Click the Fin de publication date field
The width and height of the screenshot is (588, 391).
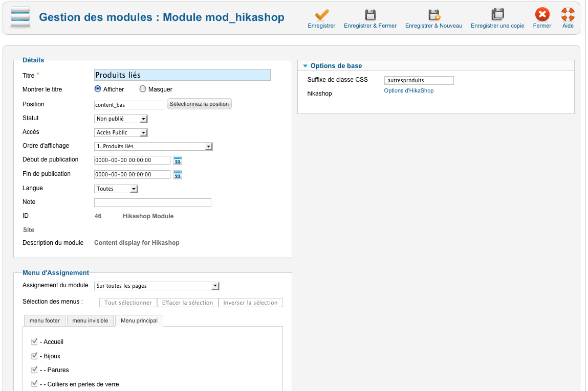[132, 174]
